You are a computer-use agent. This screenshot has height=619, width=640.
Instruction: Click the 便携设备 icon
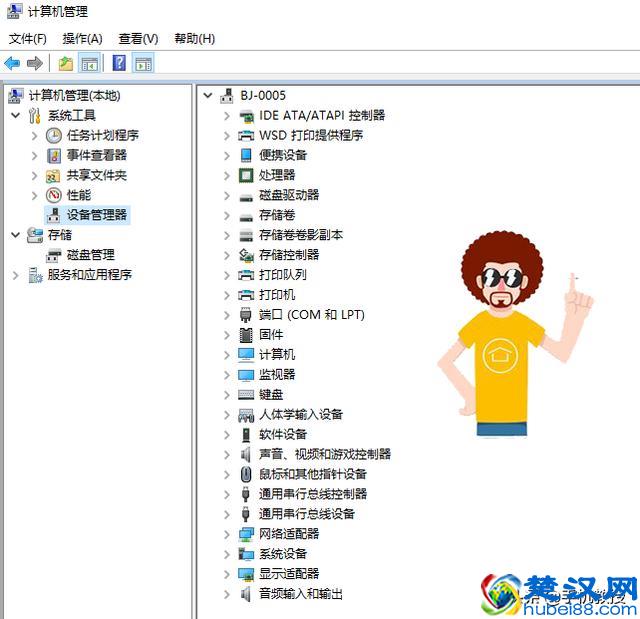246,155
